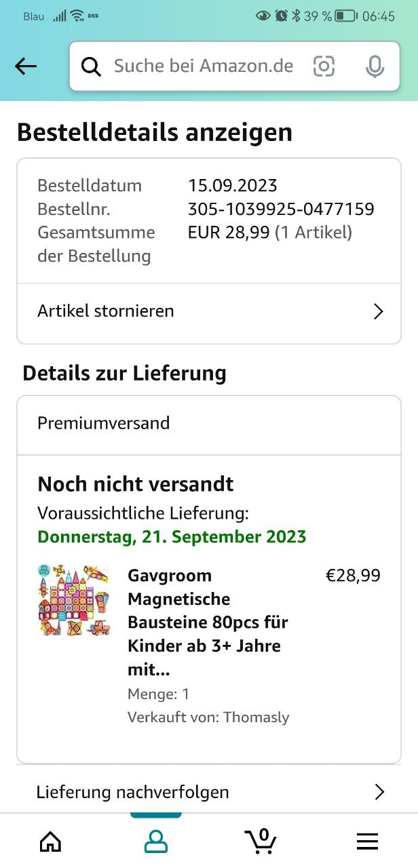Expand the Artikel stornieren chevron
Image resolution: width=418 pixels, height=868 pixels.
[379, 311]
